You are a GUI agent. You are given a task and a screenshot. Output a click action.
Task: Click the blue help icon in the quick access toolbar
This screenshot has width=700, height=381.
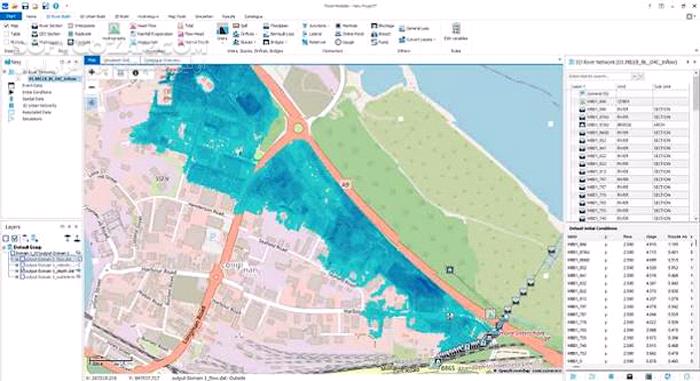pyautogui.click(x=56, y=6)
